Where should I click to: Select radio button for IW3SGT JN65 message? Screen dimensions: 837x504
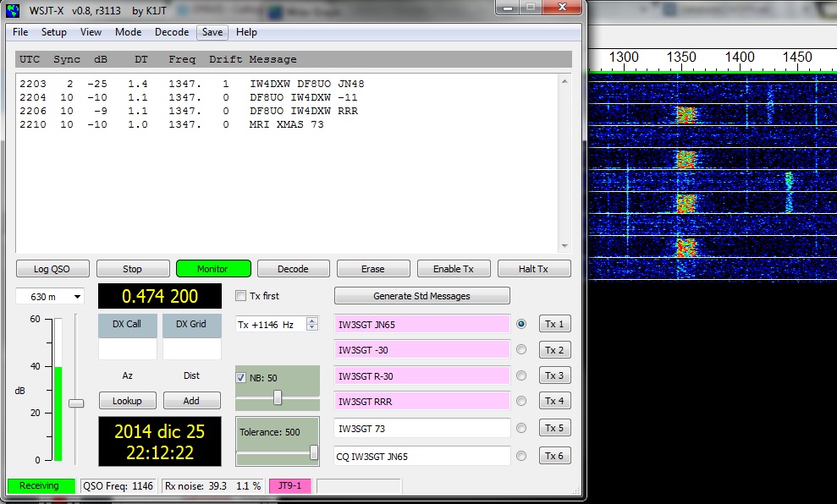tap(521, 324)
